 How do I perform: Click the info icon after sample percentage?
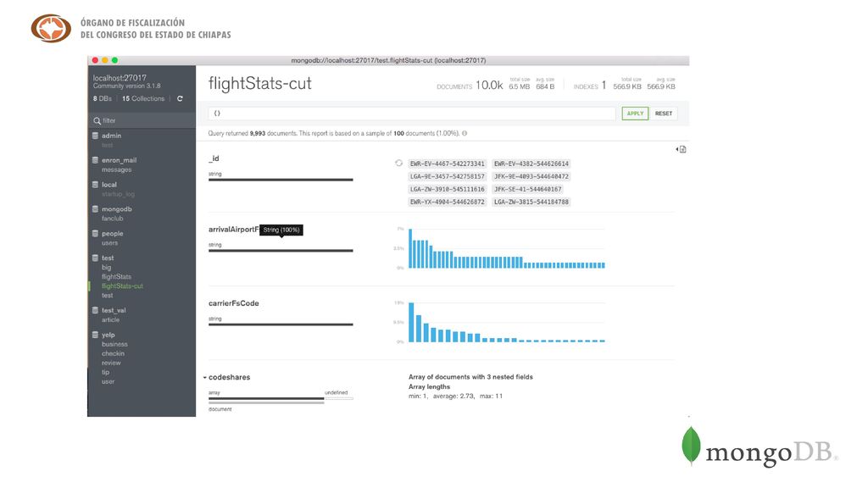465,133
